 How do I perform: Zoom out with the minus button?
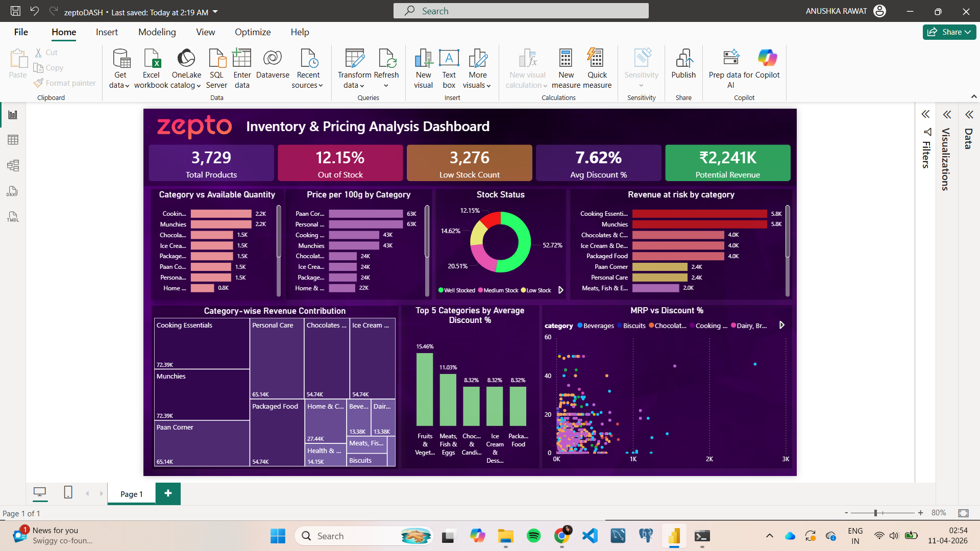[846, 513]
